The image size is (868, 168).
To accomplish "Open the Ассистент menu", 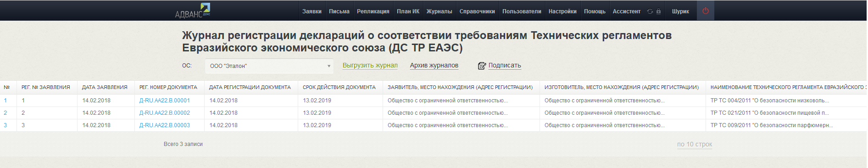I will pos(626,11).
